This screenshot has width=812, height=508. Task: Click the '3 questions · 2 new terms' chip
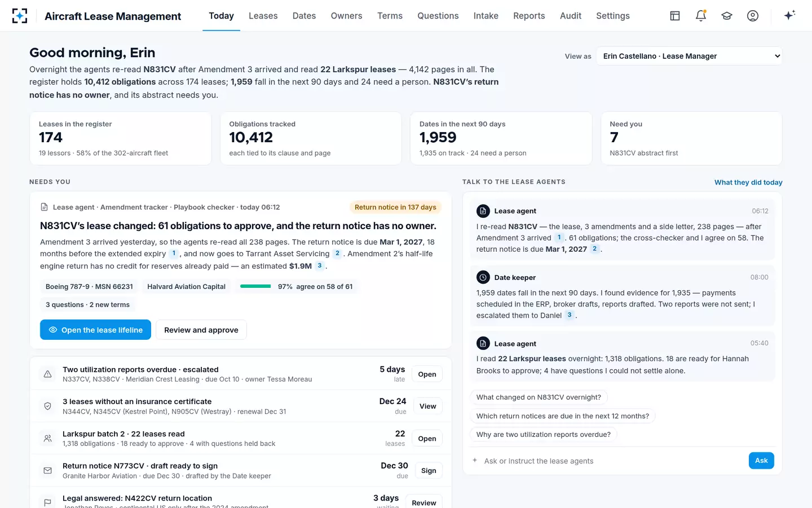coord(87,305)
